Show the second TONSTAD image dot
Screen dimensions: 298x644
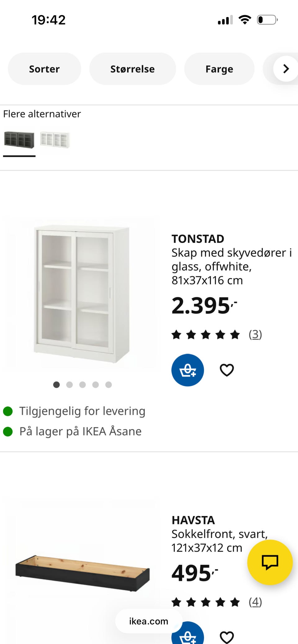[70, 385]
